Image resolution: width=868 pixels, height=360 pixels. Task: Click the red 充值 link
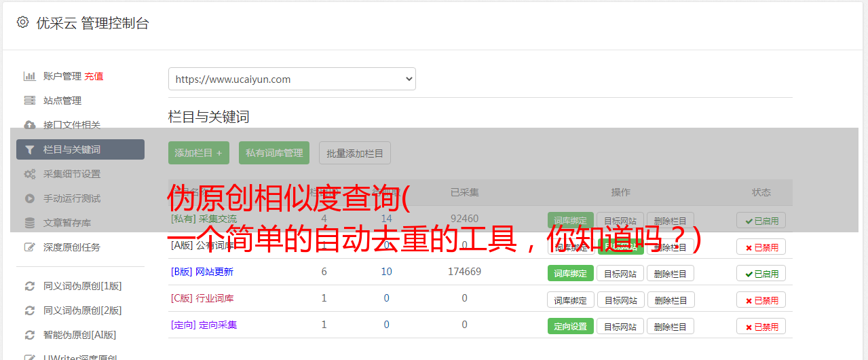[94, 76]
